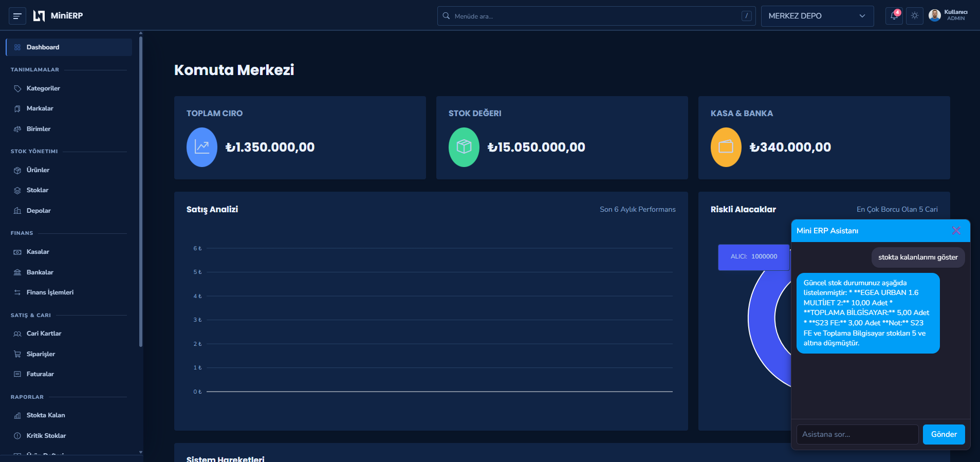The image size is (980, 462).
Task: Click the 'Son 6 Aylık Performans' label
Action: [638, 209]
